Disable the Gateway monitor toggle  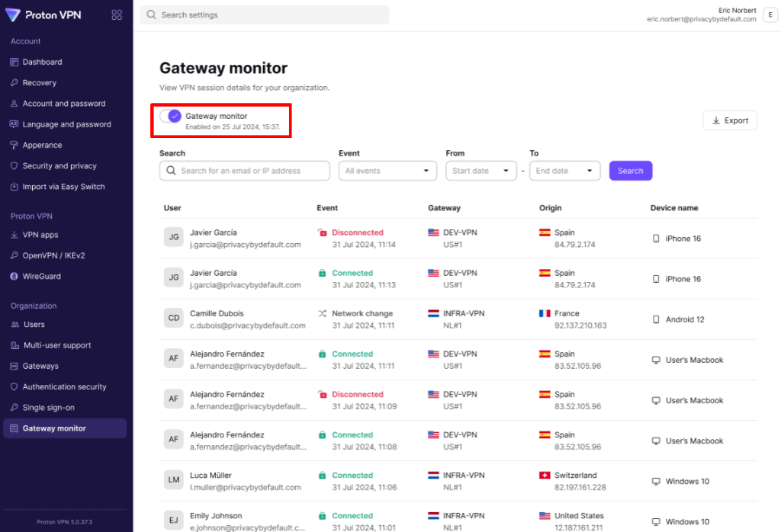tap(169, 114)
